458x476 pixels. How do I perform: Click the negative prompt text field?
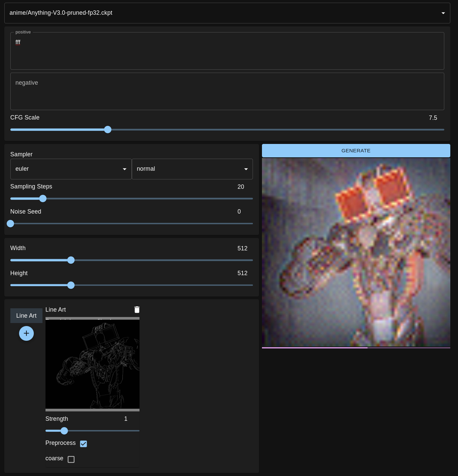(x=227, y=91)
